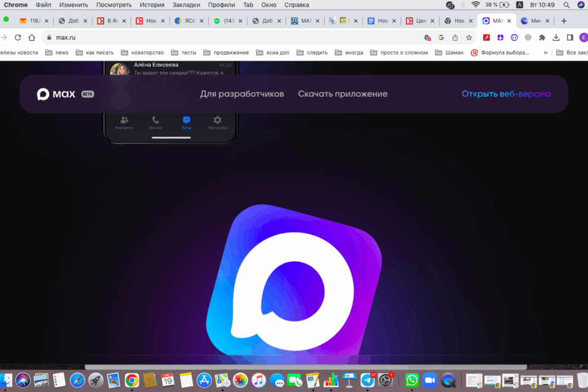Expand hidden bookmarks with the chevron
The height and width of the screenshot is (392, 588).
click(545, 53)
